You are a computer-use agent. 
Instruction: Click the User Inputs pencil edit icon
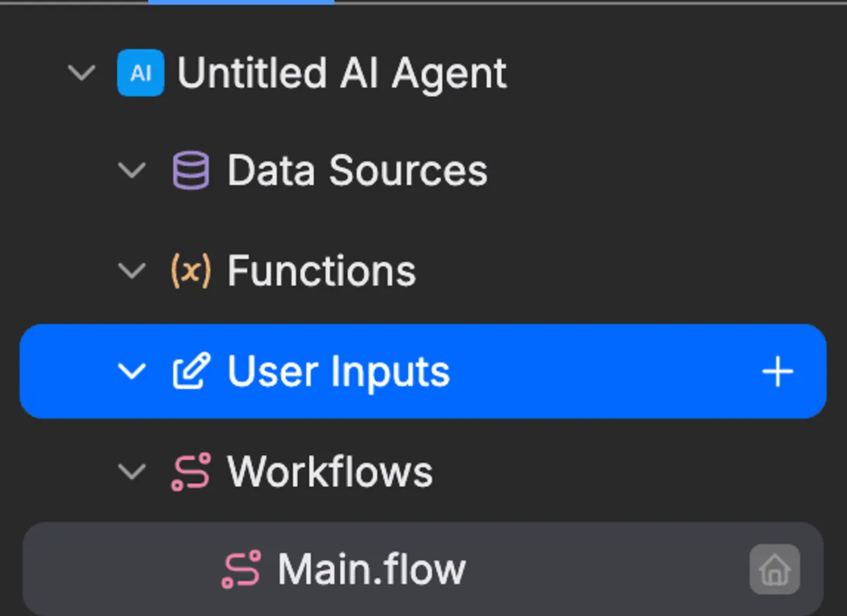click(191, 371)
